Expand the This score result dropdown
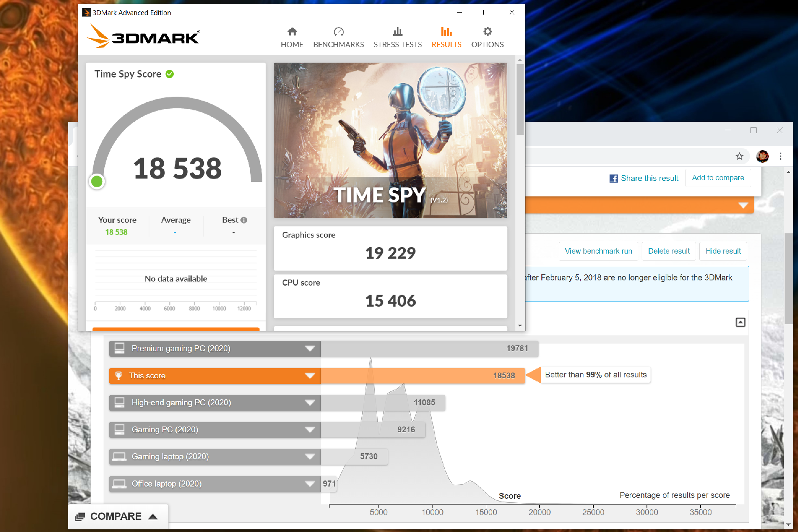Screen dimensions: 798x532 [311, 375]
